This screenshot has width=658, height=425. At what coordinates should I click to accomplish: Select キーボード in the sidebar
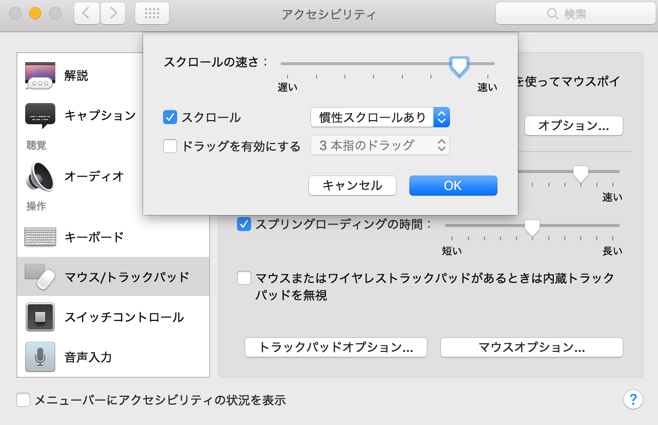pos(113,237)
